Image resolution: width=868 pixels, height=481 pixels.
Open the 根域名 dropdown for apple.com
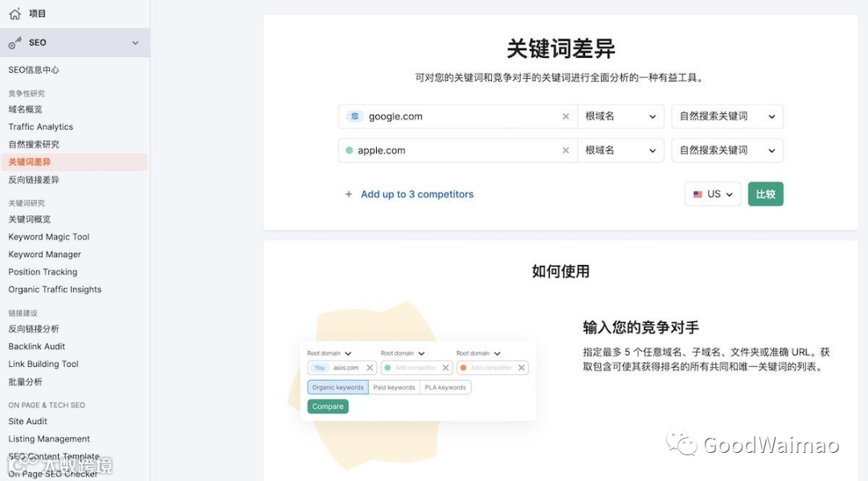(620, 150)
